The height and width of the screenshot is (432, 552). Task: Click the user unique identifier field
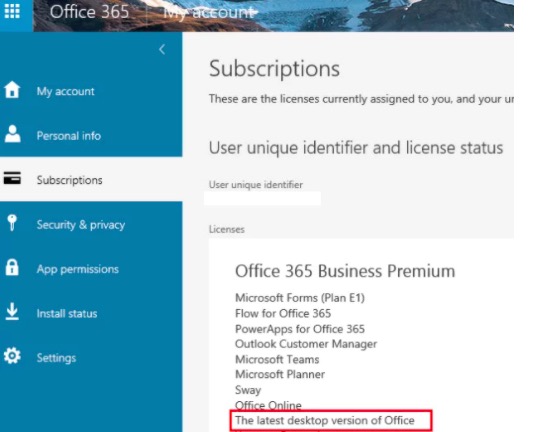pos(262,198)
